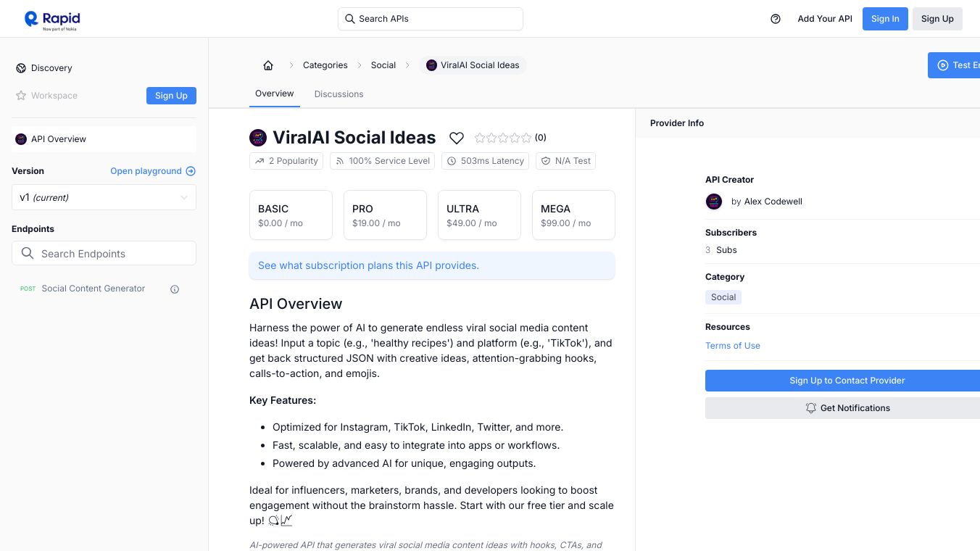Expand the v1 (current) version dropdown
This screenshot has height=551, width=980.
(x=104, y=197)
